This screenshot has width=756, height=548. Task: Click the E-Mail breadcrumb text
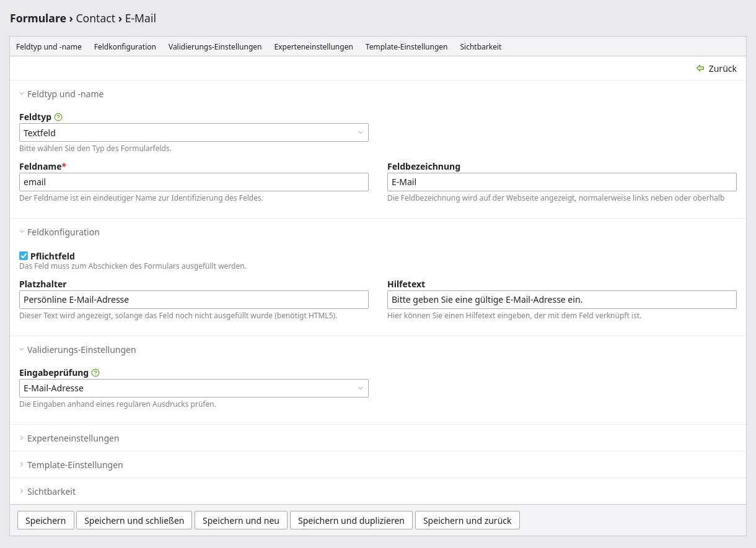point(141,19)
